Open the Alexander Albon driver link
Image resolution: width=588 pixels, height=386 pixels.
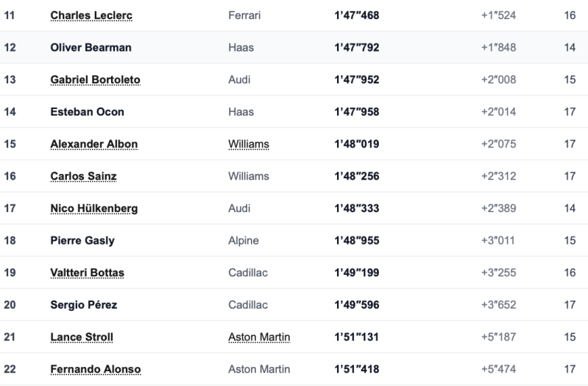(94, 144)
